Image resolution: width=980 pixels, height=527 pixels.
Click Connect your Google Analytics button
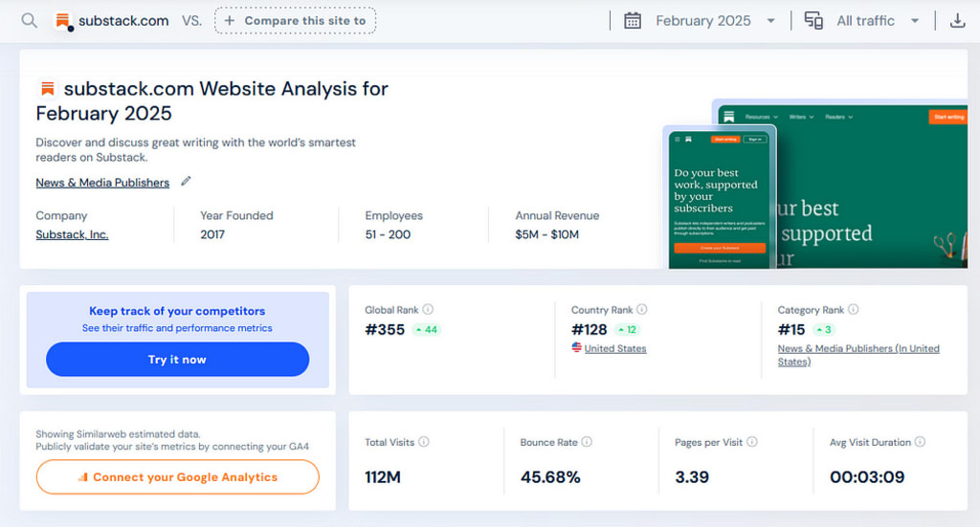point(177,477)
